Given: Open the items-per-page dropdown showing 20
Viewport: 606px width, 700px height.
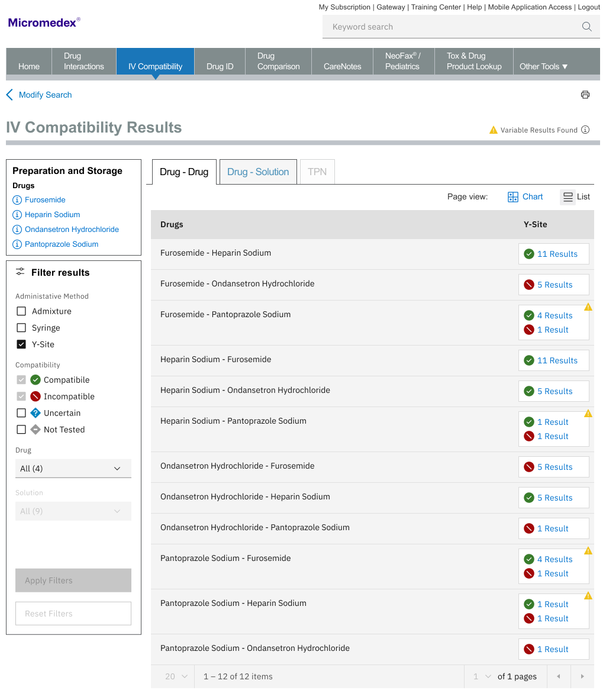Looking at the screenshot, I should (x=176, y=676).
